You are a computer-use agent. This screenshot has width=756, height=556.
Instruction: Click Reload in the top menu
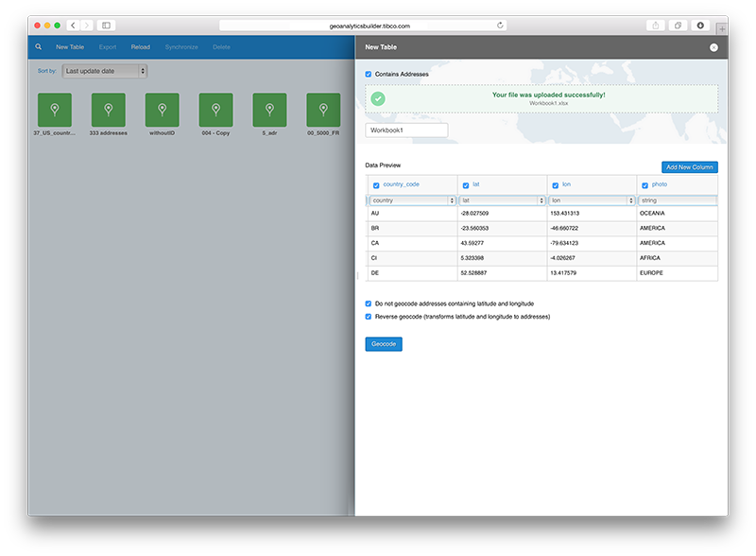[x=140, y=46]
